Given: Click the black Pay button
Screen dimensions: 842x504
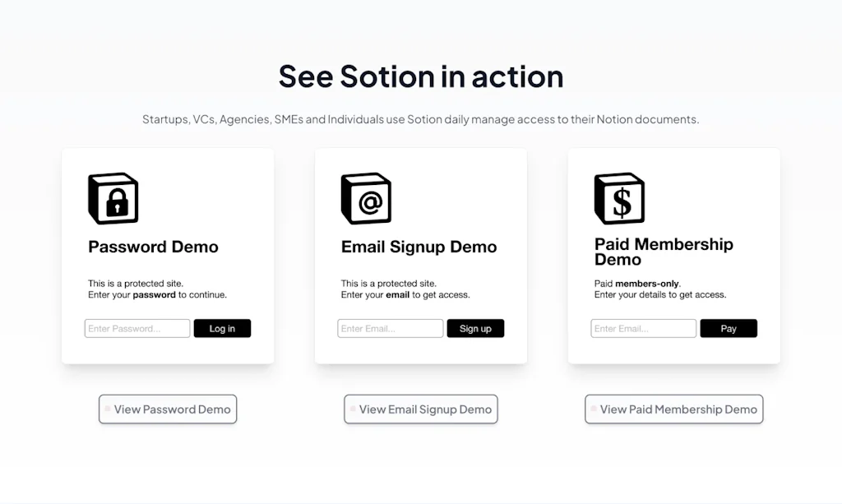Looking at the screenshot, I should (x=729, y=329).
